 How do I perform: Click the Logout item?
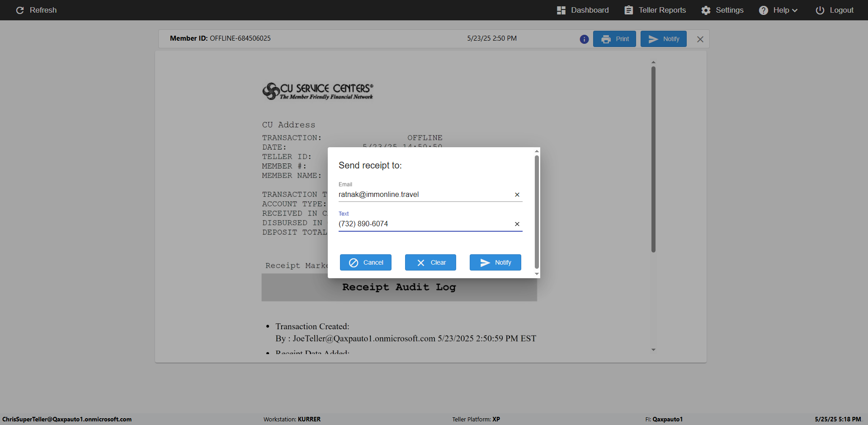click(835, 10)
